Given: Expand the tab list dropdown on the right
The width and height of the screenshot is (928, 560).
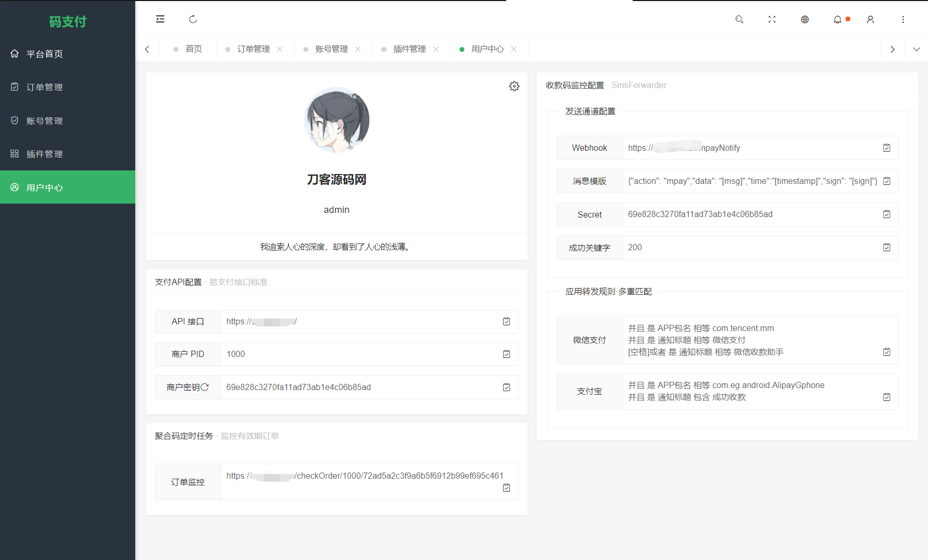Looking at the screenshot, I should click(x=917, y=49).
